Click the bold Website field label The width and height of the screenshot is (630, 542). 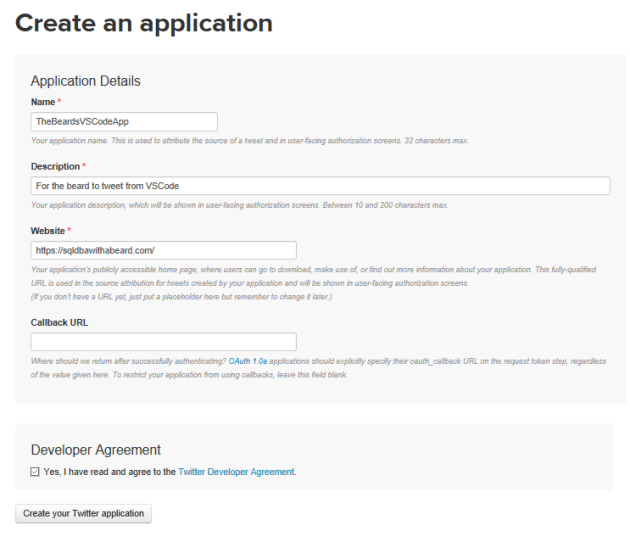click(x=48, y=231)
